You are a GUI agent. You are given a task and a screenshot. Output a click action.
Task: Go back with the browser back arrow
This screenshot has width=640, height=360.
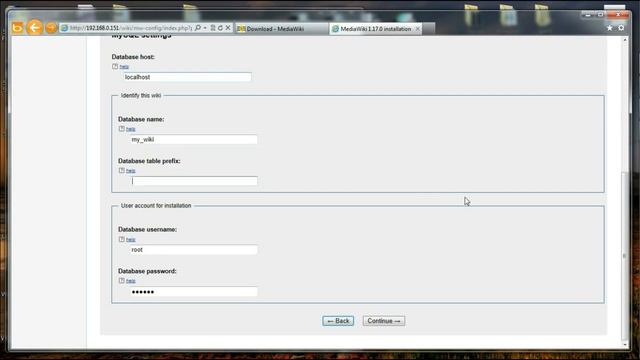(x=35, y=27)
